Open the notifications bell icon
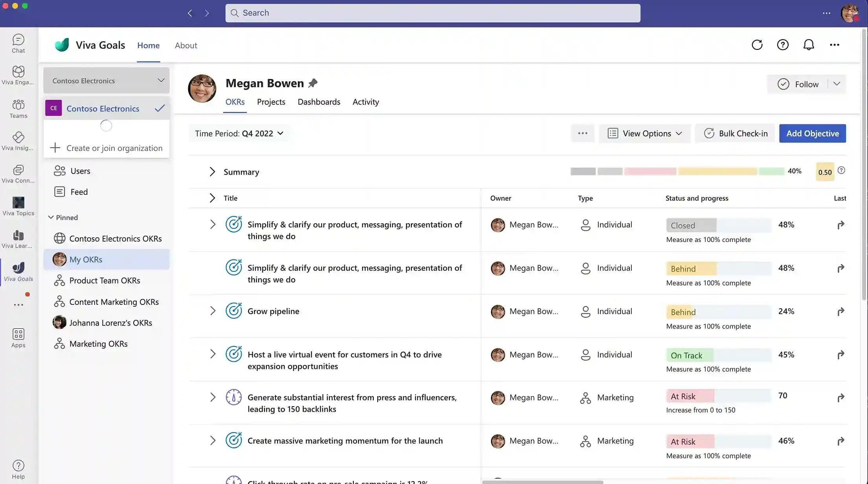Screen dimensions: 868x484 pyautogui.click(x=808, y=45)
